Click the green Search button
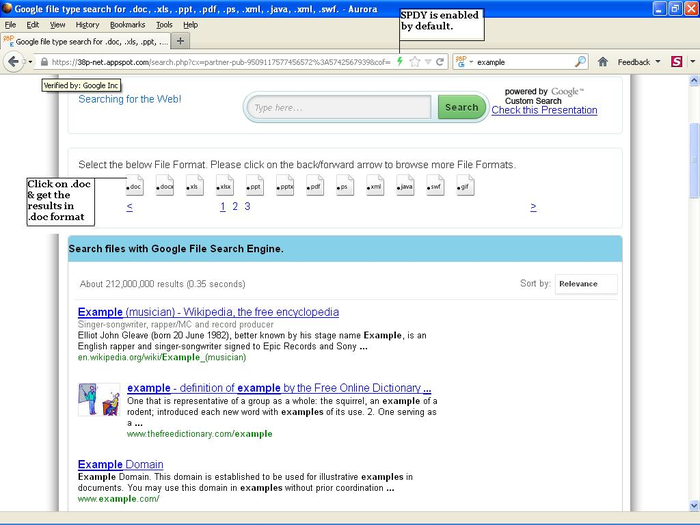This screenshot has height=525, width=700. [462, 107]
